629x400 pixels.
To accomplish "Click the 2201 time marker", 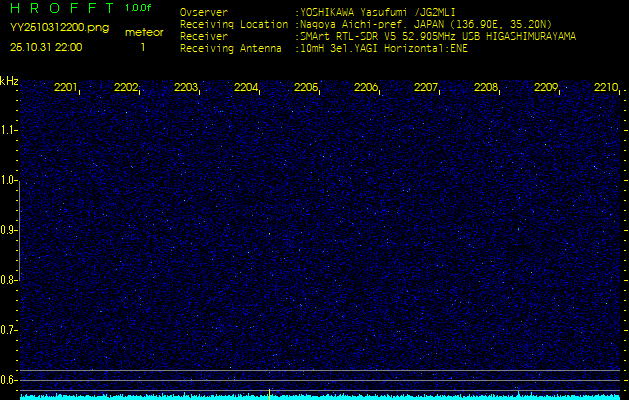I will click(66, 88).
